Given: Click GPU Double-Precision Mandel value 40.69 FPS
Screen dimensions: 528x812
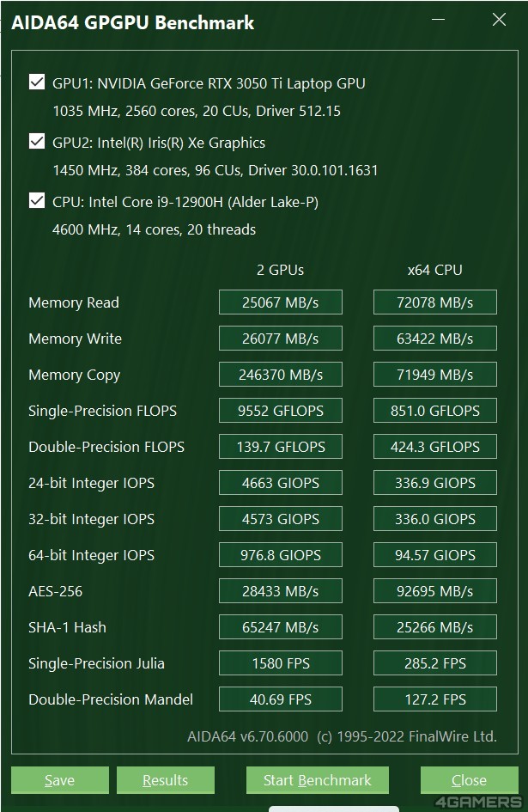Looking at the screenshot, I should click(x=281, y=699).
